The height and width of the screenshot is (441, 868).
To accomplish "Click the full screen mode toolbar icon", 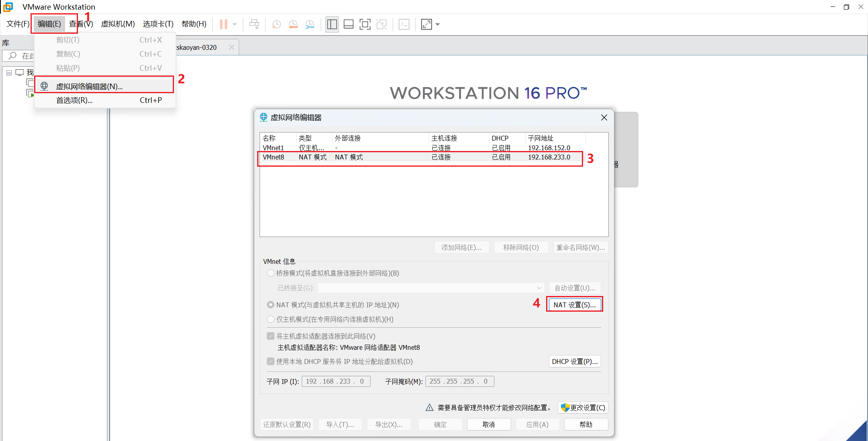I will click(x=365, y=24).
